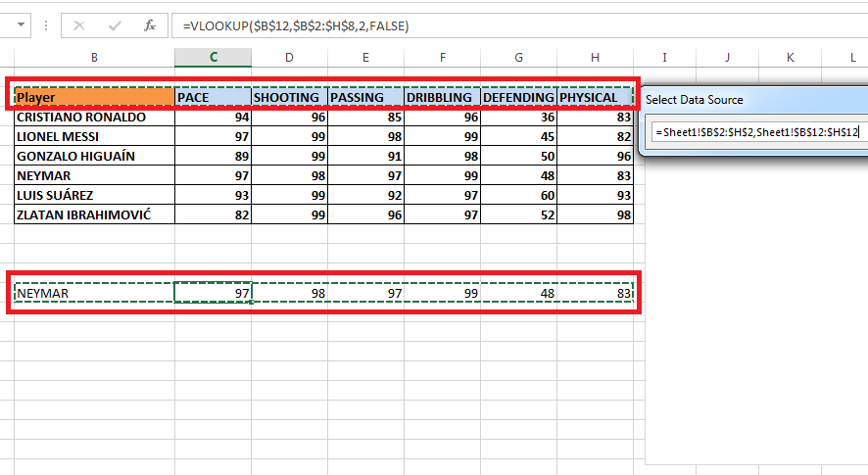Image resolution: width=868 pixels, height=475 pixels.
Task: Click Cristiano Ronaldo's DEFENDING value 36
Action: coord(518,117)
